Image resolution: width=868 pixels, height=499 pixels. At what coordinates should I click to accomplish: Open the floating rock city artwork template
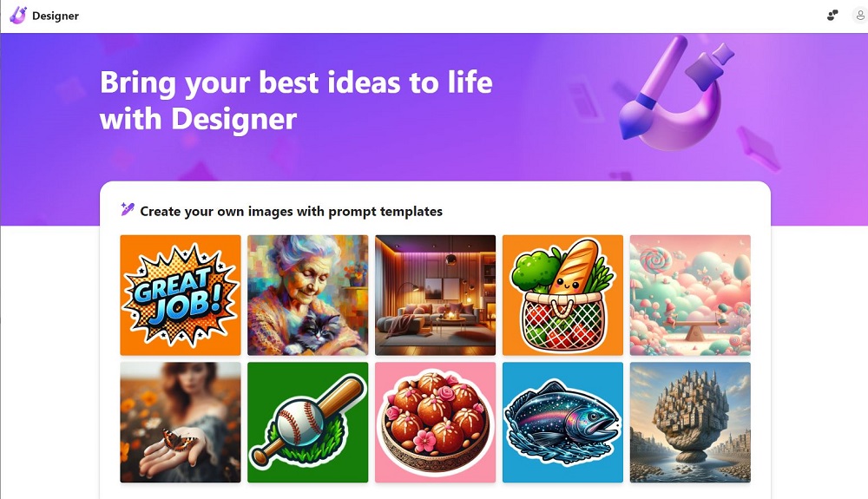(690, 422)
